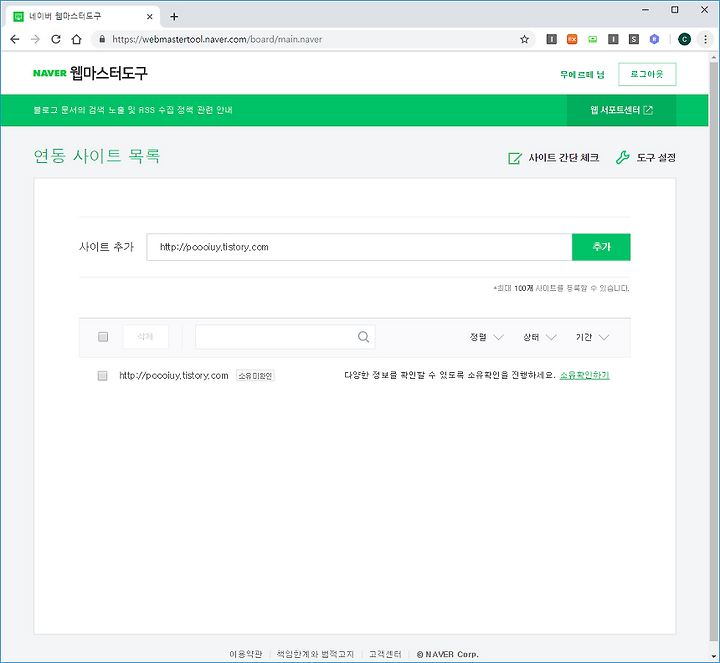720x663 pixels.
Task: Click the 로그아웃 logout button
Action: 647,74
